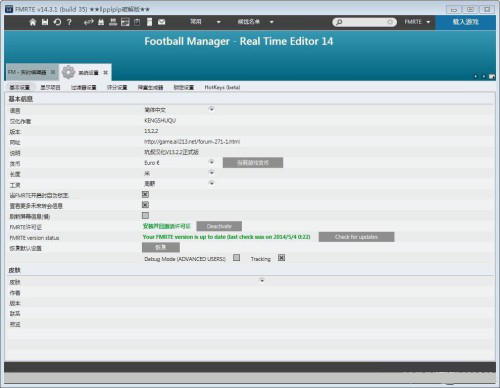Click the envelope mail icon
This screenshot has height=388, width=500.
(x=161, y=22)
